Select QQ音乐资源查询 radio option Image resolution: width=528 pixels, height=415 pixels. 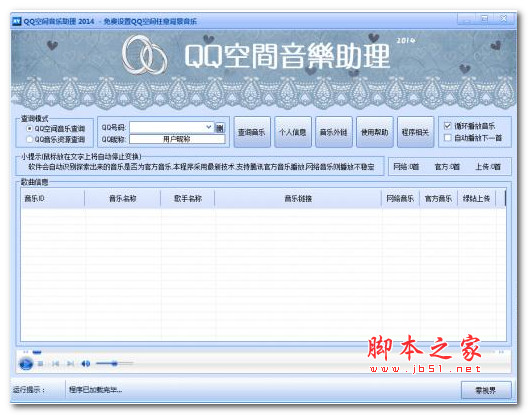click(56, 139)
